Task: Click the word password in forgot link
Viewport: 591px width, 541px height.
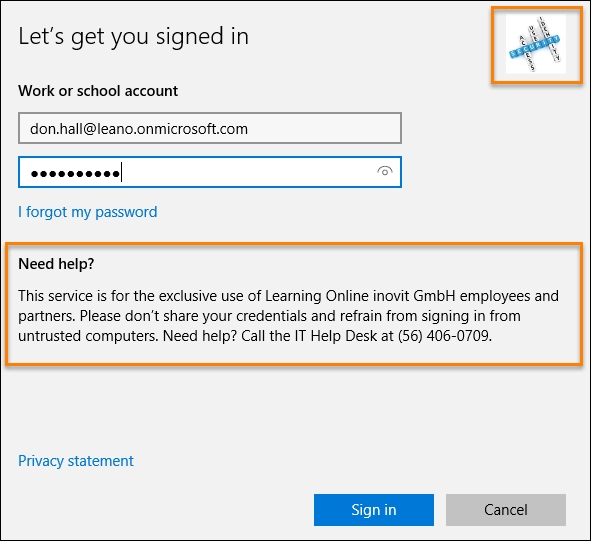Action: coord(126,212)
